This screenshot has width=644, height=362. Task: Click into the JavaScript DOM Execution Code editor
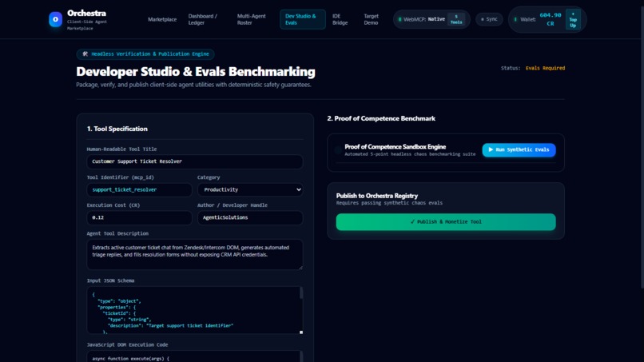(x=193, y=356)
